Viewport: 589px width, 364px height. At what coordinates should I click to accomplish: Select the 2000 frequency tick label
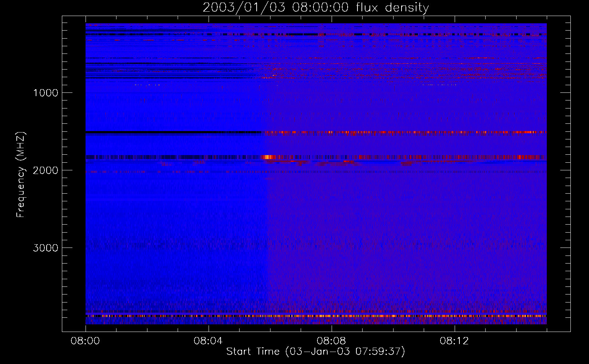[x=46, y=170]
